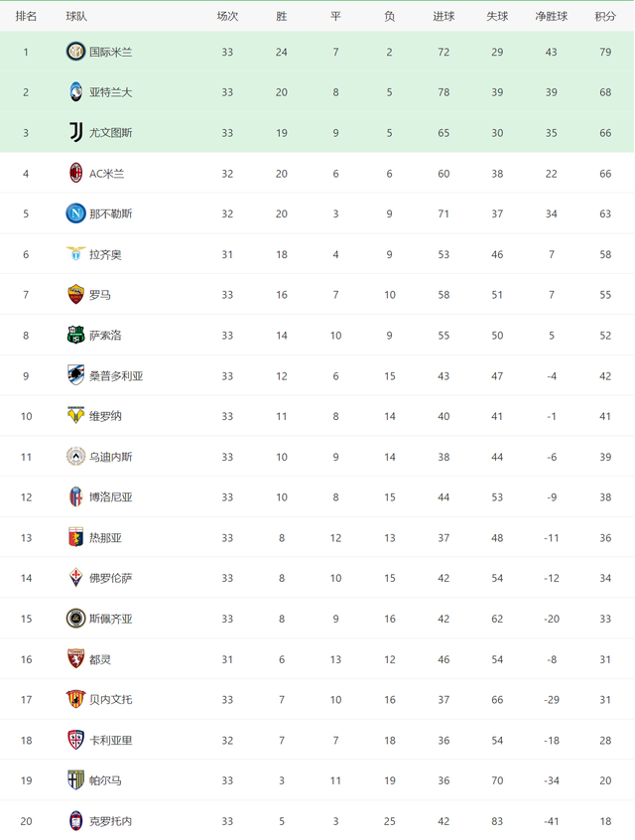
Task: Click the Sampdoria (桑普多利亚) team logo
Action: point(75,375)
